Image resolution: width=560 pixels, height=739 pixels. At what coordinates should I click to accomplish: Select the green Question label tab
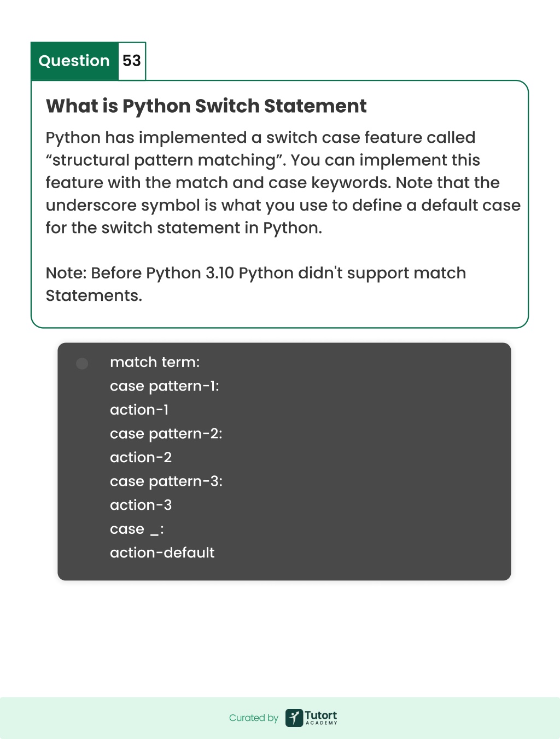[74, 61]
